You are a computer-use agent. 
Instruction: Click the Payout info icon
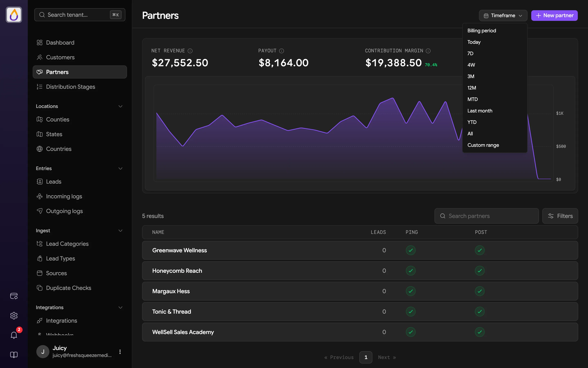pos(281,51)
